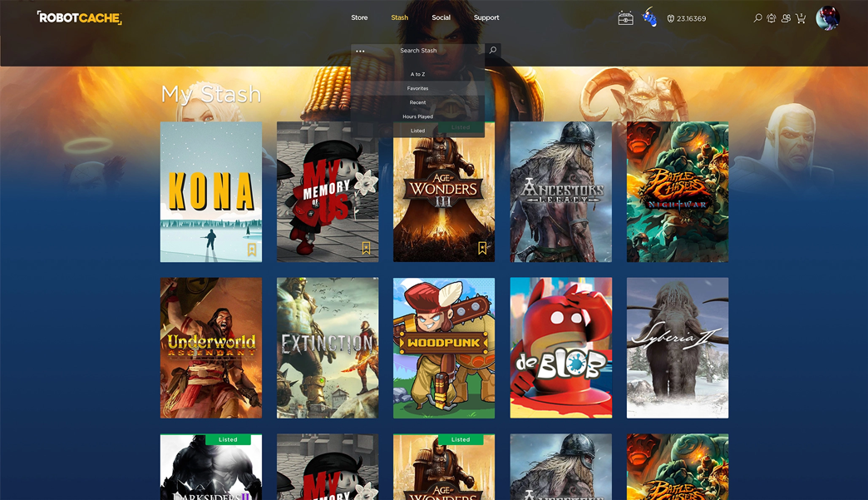Screen dimensions: 868x500
Task: Open the Extinction game cover
Action: [328, 348]
